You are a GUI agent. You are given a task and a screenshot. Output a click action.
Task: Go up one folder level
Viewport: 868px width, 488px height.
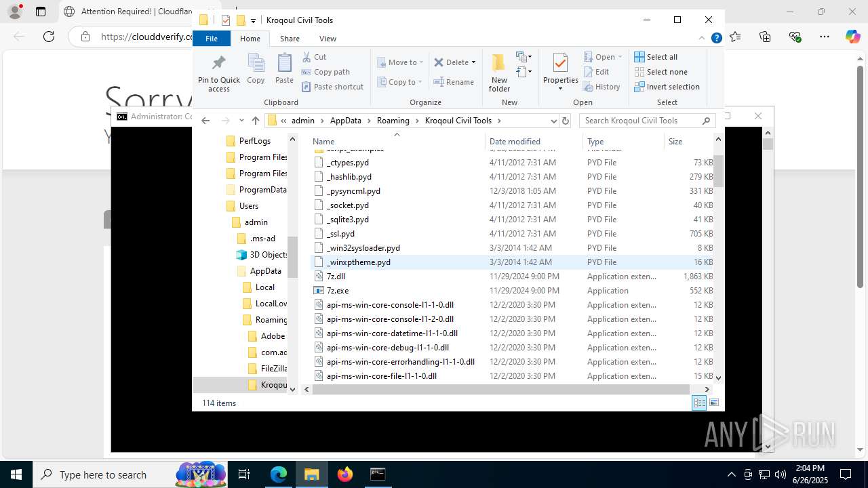[255, 121]
